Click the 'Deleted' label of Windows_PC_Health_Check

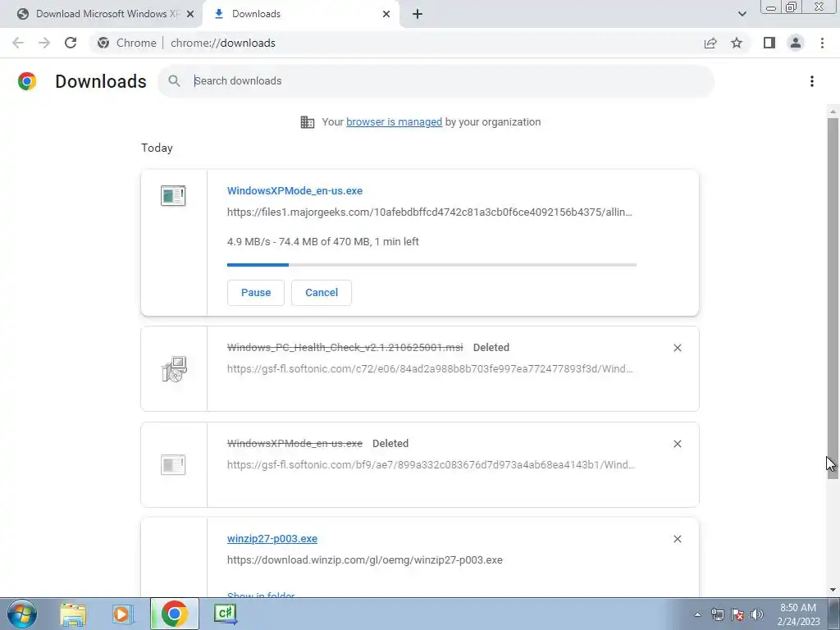491,348
